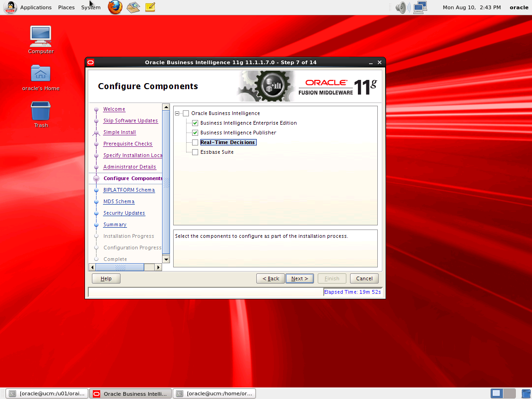532x399 pixels.
Task: Click the vertical scrollbar thumb of the step list
Action: coord(166,182)
